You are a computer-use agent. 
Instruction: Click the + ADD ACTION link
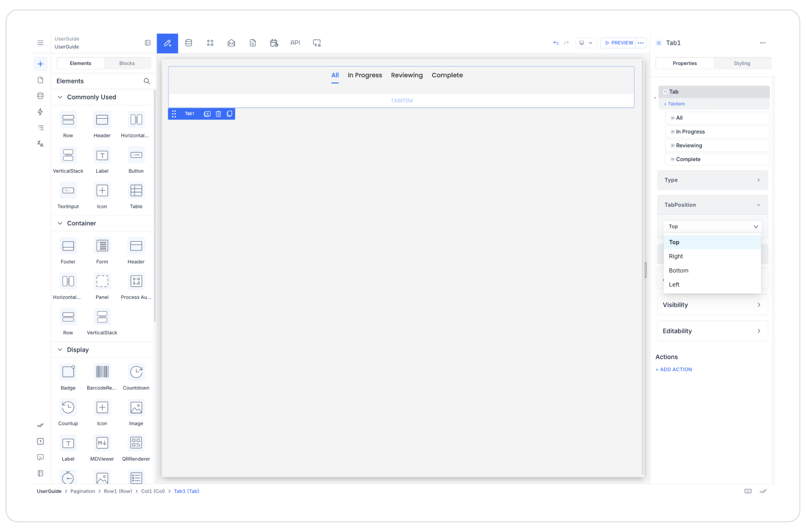click(674, 369)
